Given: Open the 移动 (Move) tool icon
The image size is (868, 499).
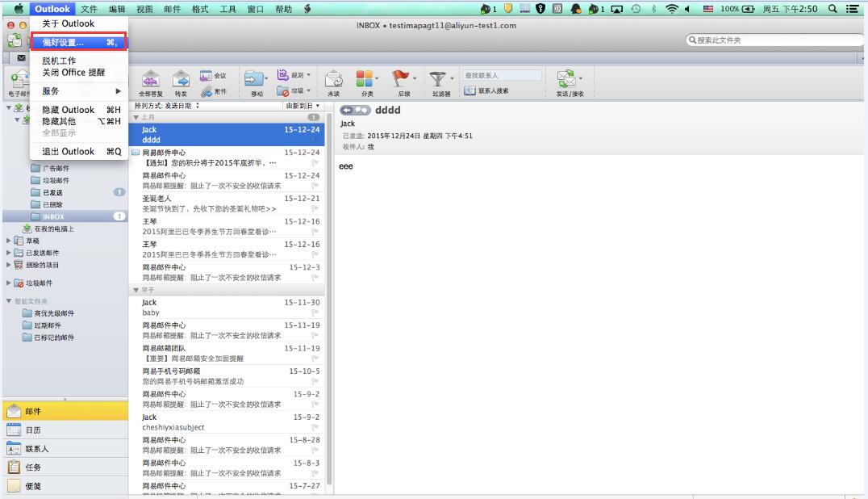Looking at the screenshot, I should click(255, 78).
